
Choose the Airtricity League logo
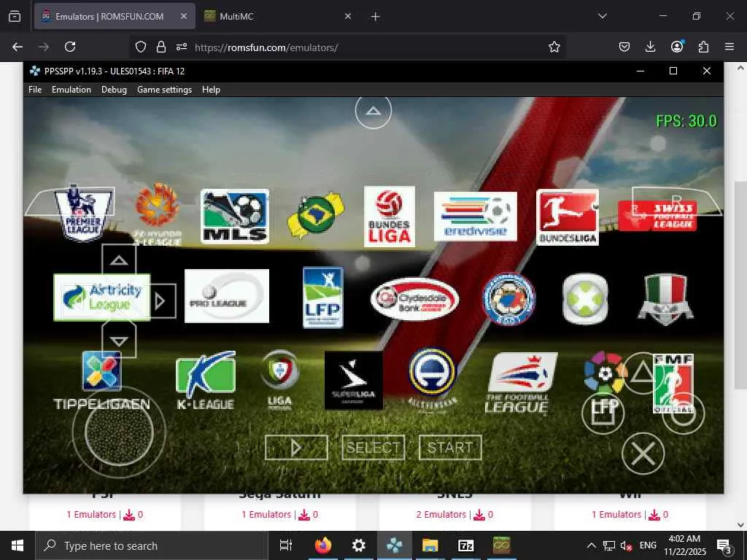point(102,297)
